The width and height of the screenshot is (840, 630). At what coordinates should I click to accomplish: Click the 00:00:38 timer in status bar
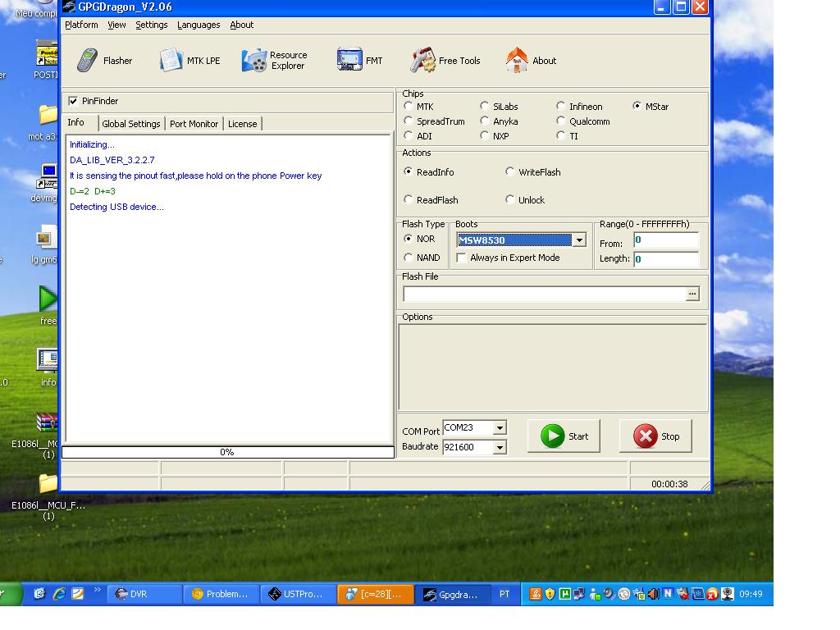669,484
